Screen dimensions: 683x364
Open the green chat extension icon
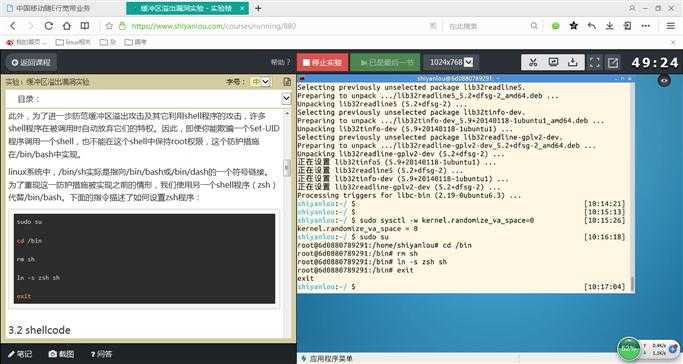(x=555, y=26)
